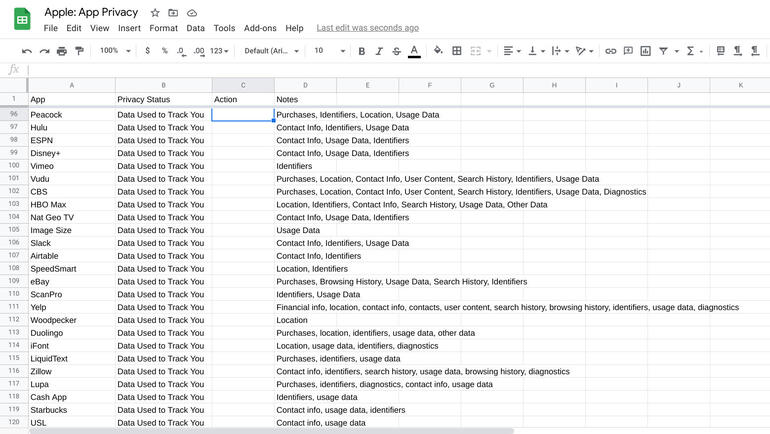Toggle strikethrough formatting
Image resolution: width=770 pixels, height=434 pixels.
(x=396, y=51)
